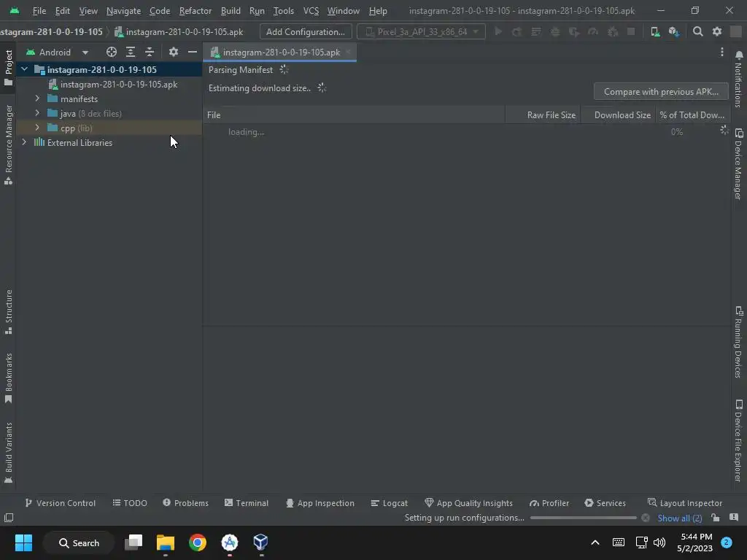Viewport: 747px width, 560px height.
Task: Toggle the Project tool window
Action: pos(9,68)
